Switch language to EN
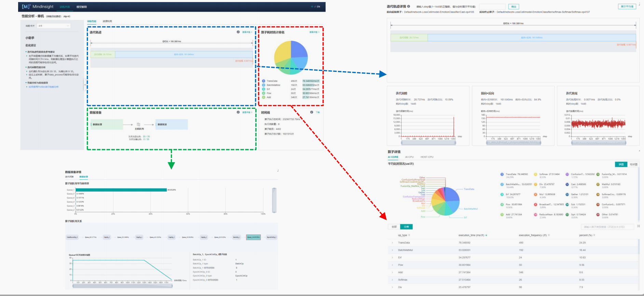Image resolution: width=644 pixels, height=296 pixels. point(318,7)
